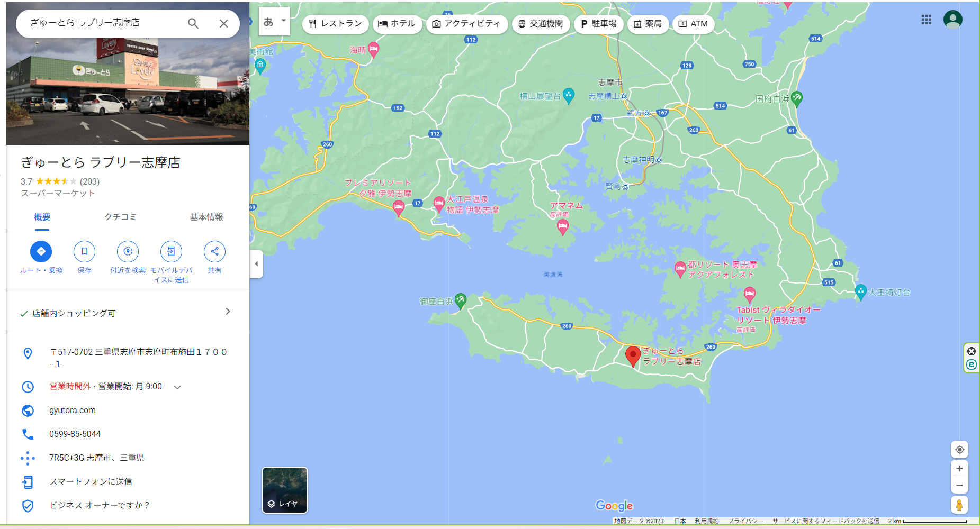
Task: Open the Google apps grid icon
Action: coord(926,20)
